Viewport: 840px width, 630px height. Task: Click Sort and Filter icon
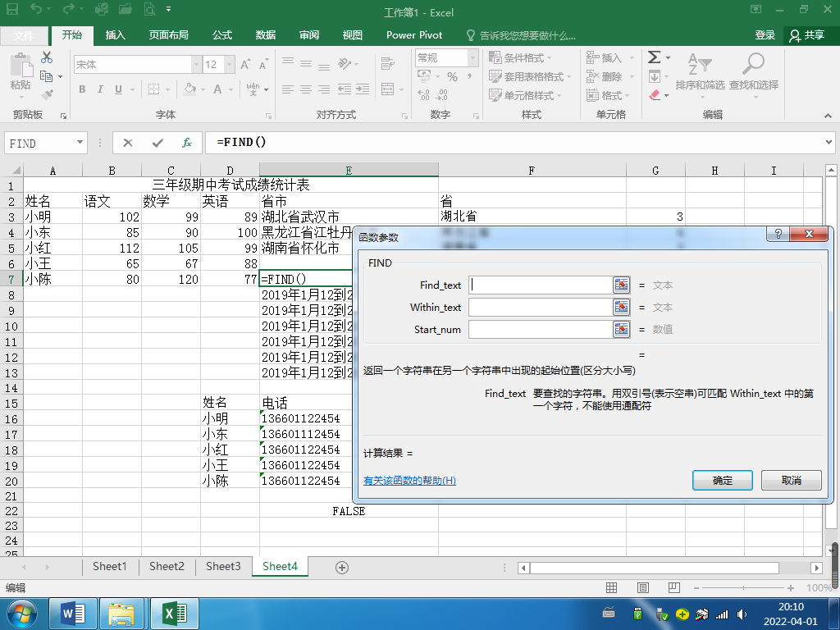(700, 65)
